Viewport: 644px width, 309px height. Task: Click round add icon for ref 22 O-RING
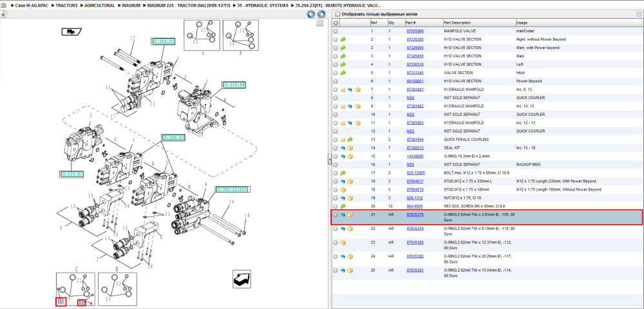pos(336,229)
